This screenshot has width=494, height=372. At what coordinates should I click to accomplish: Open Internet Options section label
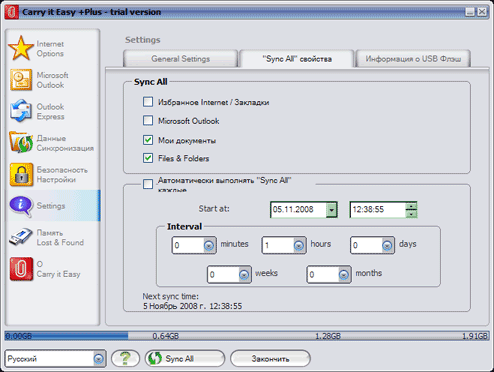point(50,49)
